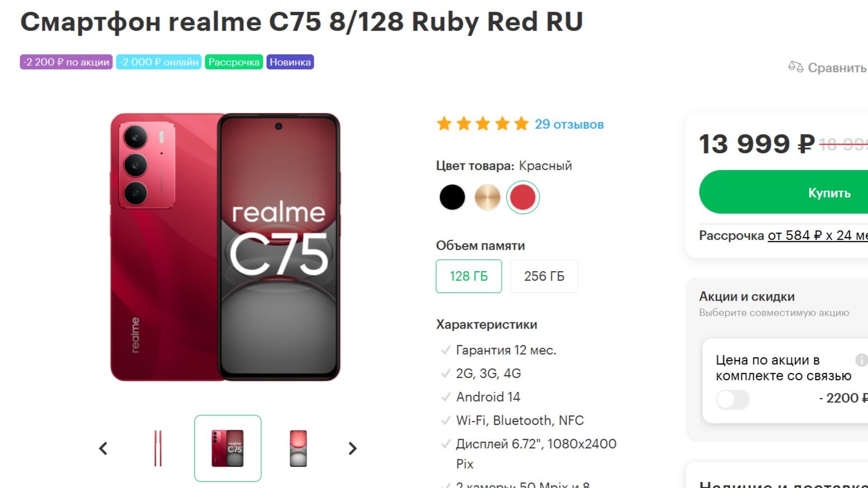Click the -2 200 ₽ по акции badge
The width and height of the screenshot is (868, 488).
66,62
